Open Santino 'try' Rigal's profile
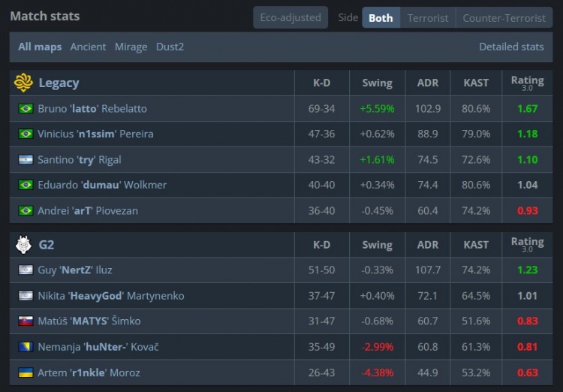This screenshot has width=563, height=392. pos(80,159)
